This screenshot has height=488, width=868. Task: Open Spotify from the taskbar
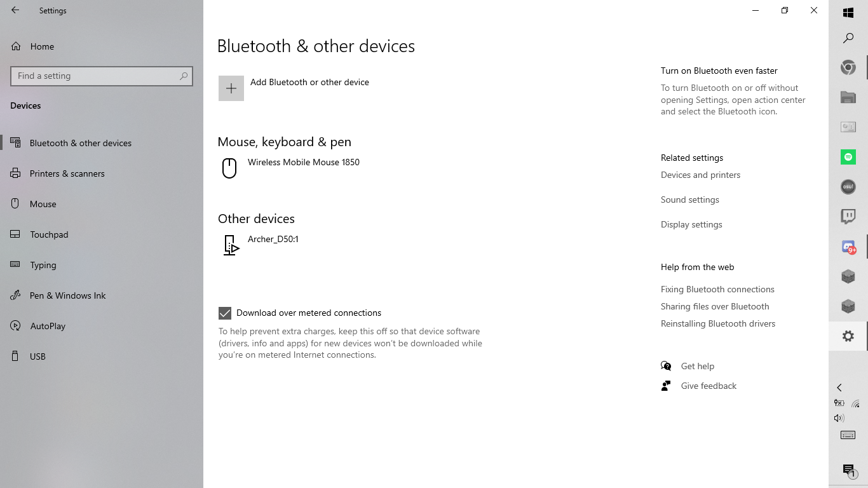pos(848,157)
